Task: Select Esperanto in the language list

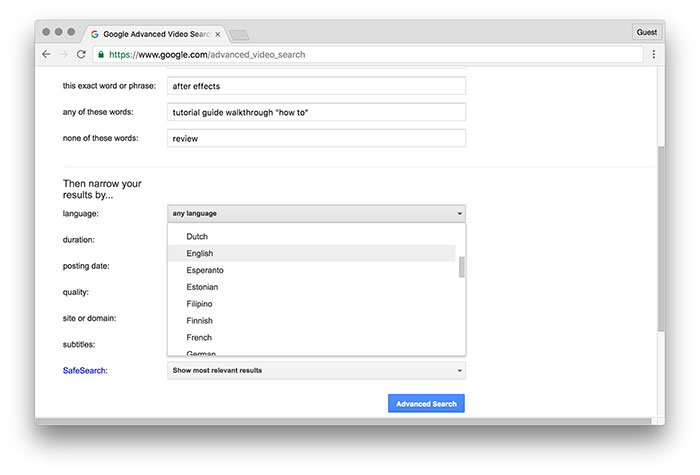Action: [x=205, y=270]
